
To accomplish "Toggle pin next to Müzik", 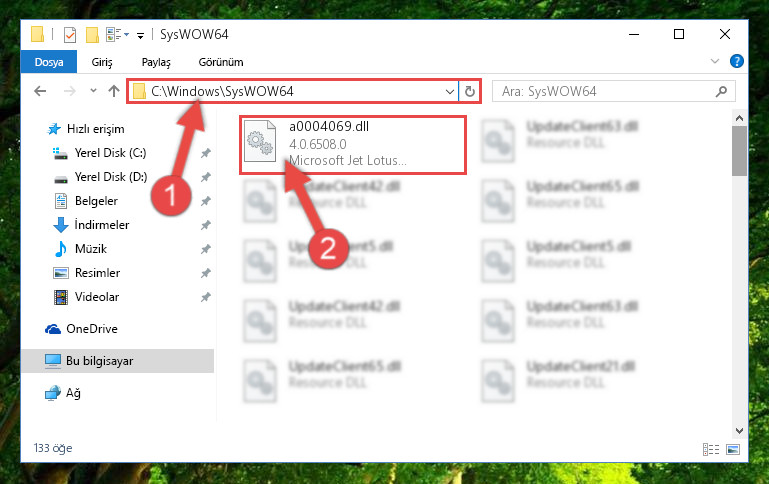I will 205,249.
